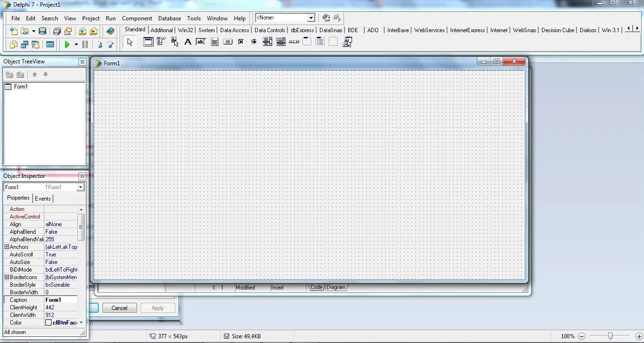Click the View Unit toolbar icon
The height and width of the screenshot is (343, 644).
click(14, 44)
